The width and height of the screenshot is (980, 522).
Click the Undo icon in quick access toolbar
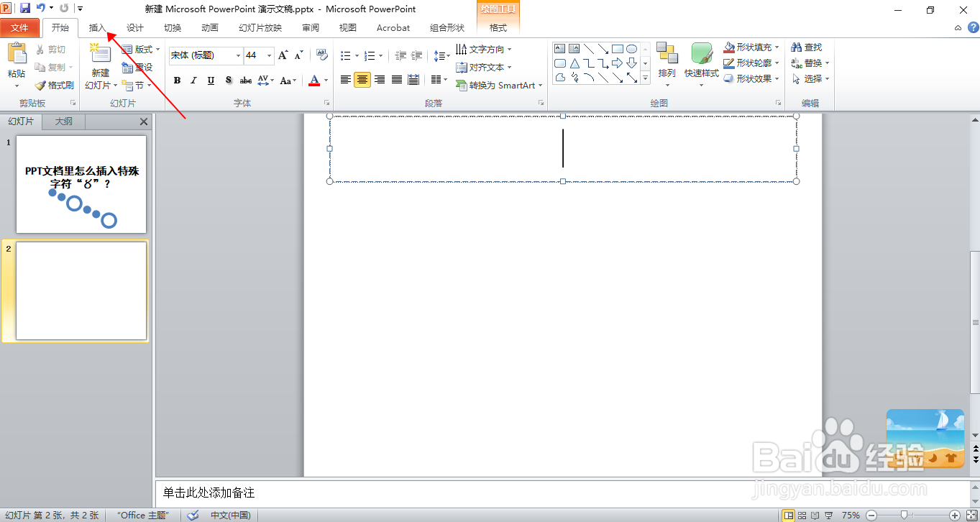coord(42,9)
